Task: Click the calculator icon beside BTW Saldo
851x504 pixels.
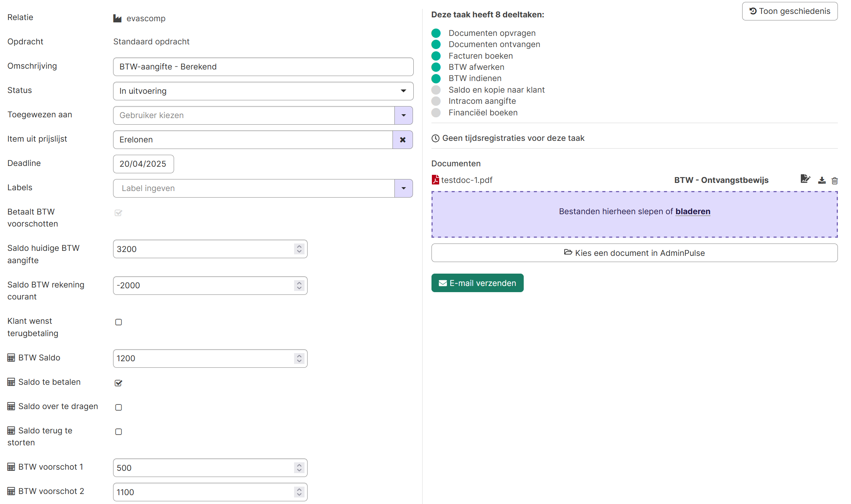Action: 11,358
